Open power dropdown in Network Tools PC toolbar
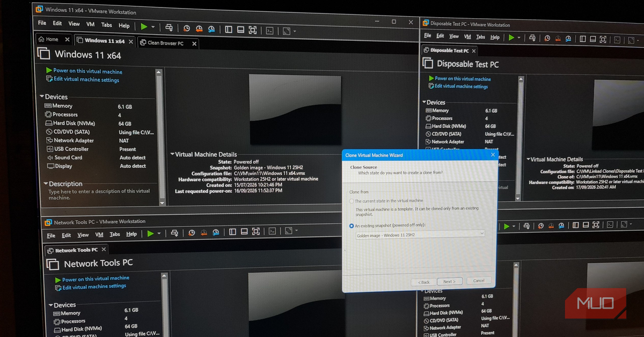The height and width of the screenshot is (337, 644). tap(159, 233)
